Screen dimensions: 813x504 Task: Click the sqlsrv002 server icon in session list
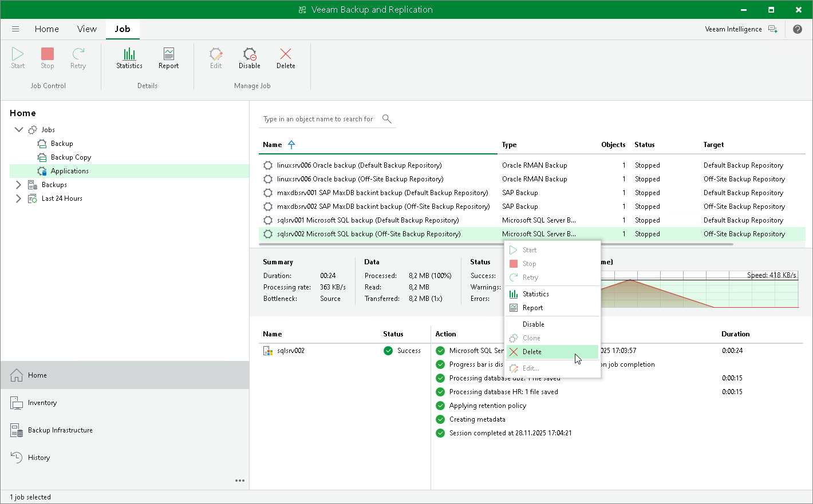[268, 351]
